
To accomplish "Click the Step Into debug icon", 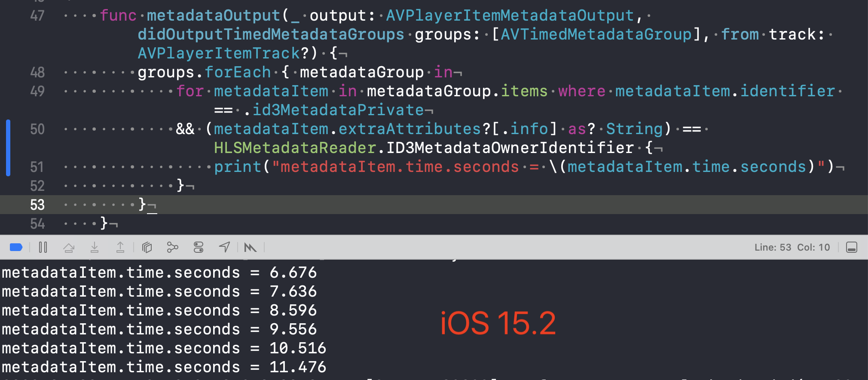I will pos(95,247).
